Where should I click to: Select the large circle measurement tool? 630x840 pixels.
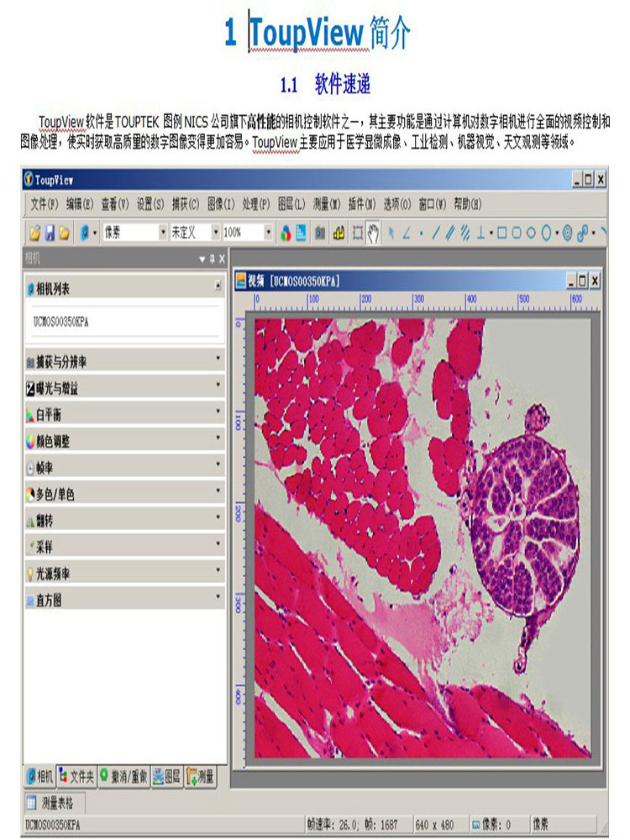point(546,233)
